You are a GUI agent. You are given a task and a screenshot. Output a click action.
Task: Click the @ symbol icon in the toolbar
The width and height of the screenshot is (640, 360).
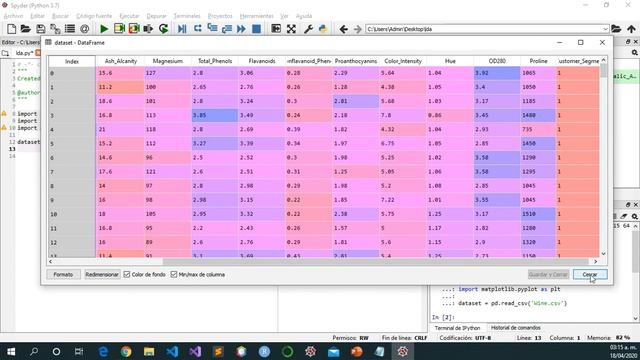(84, 29)
